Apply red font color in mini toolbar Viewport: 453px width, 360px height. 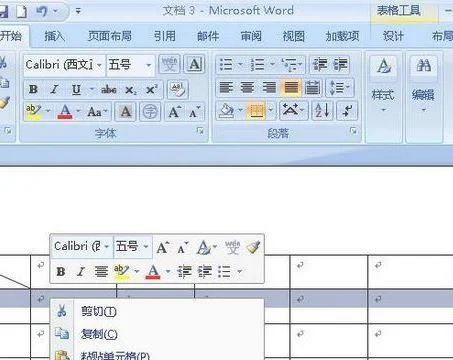pyautogui.click(x=153, y=272)
